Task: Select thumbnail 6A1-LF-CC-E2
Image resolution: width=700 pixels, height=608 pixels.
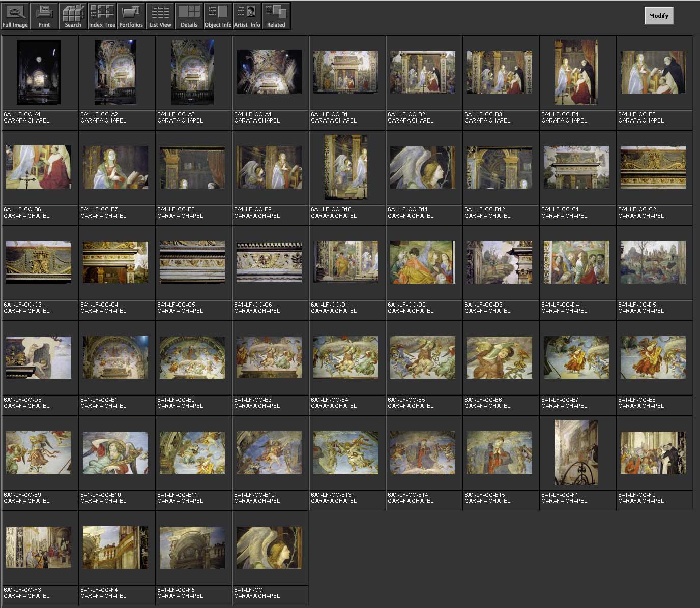Action: pos(192,357)
